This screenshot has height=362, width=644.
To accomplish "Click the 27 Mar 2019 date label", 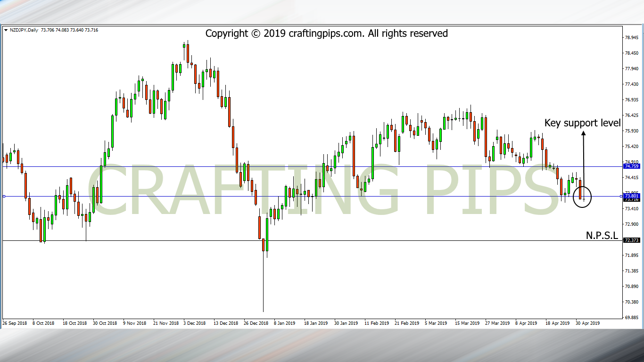I will click(x=497, y=323).
